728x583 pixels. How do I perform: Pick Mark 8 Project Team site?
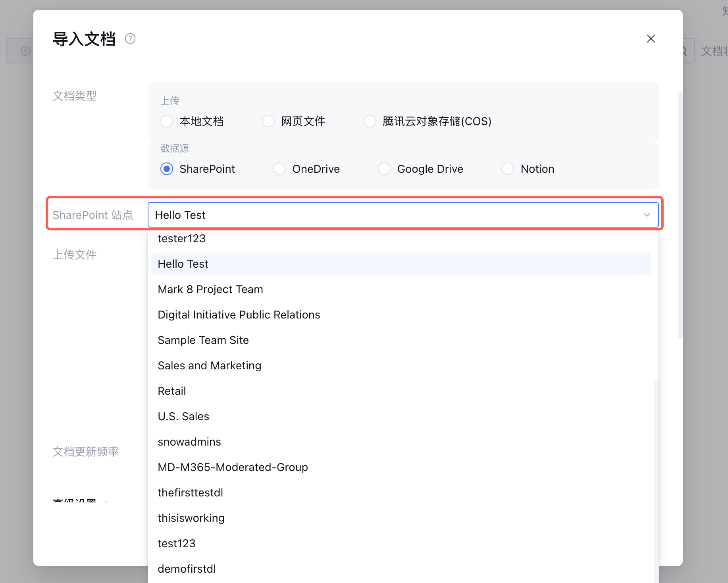pyautogui.click(x=401, y=289)
